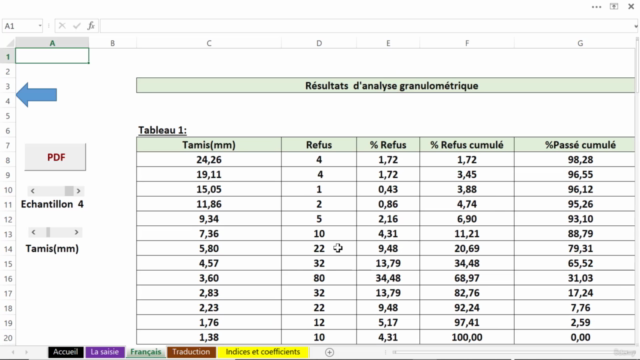Viewport: 640px width, 360px height.
Task: Click the cell with value 19,11
Action: pyautogui.click(x=209, y=174)
